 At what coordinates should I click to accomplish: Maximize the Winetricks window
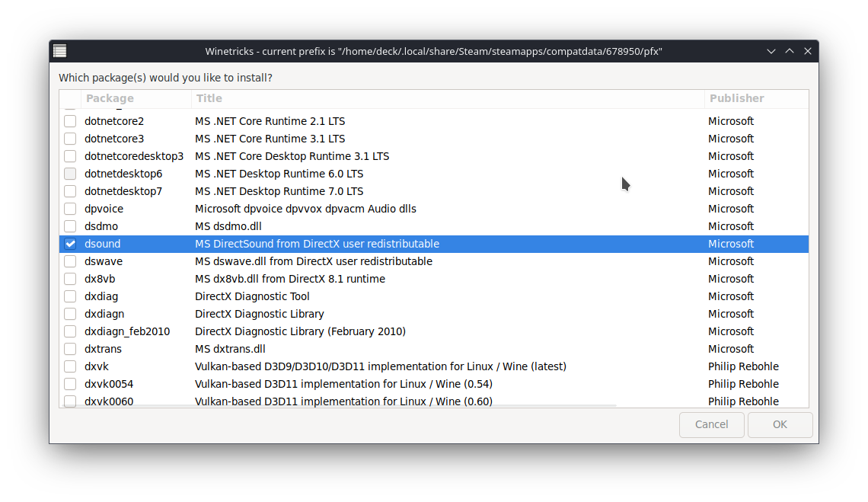pyautogui.click(x=790, y=51)
